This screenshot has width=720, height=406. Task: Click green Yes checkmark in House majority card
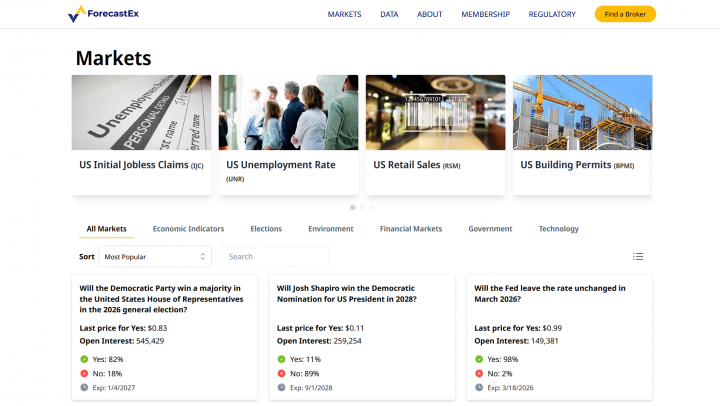click(x=84, y=359)
